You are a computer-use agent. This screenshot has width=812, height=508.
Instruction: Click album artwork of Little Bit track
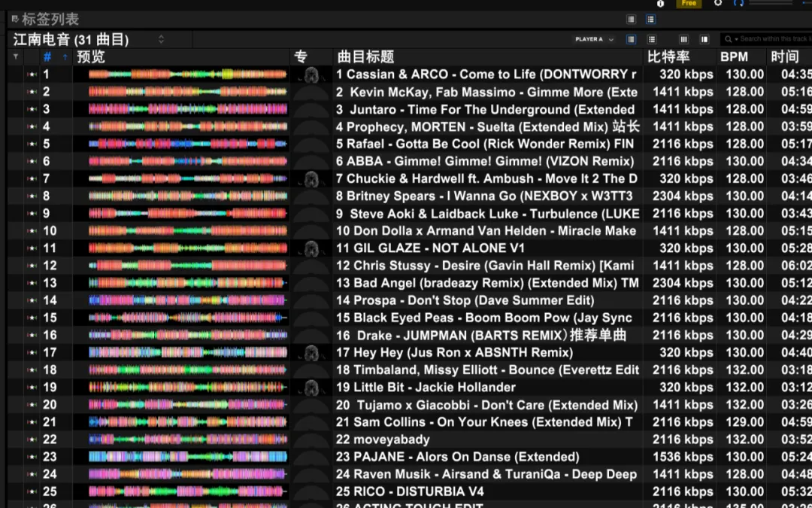tap(311, 388)
